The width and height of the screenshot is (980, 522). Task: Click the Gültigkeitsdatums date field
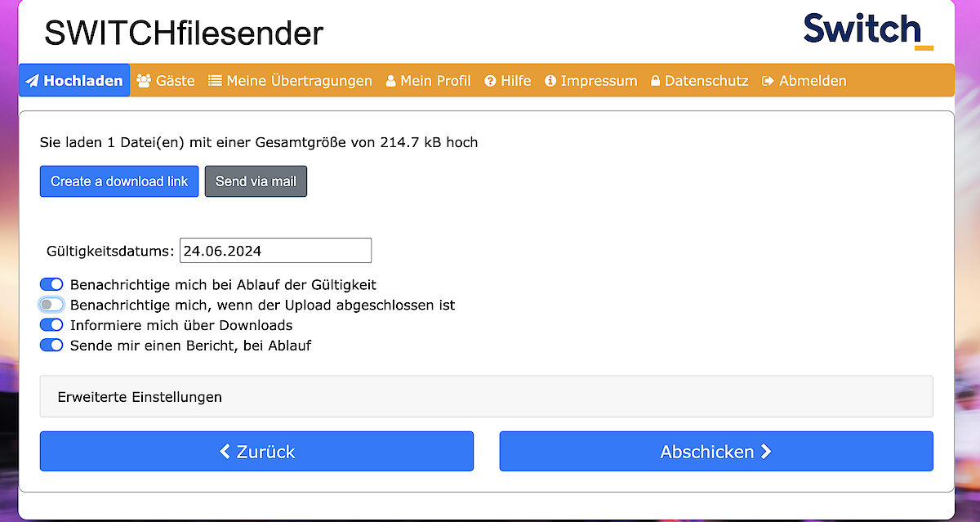click(275, 251)
